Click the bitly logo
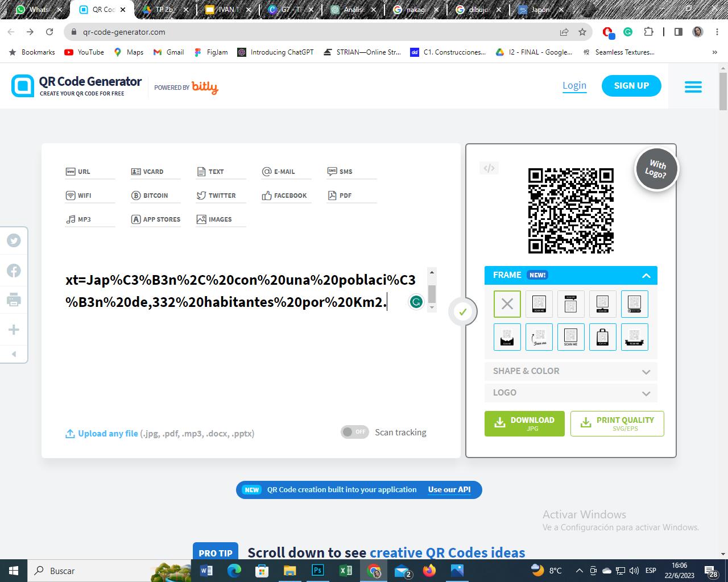Screen dimensions: 728x582 click(205, 87)
